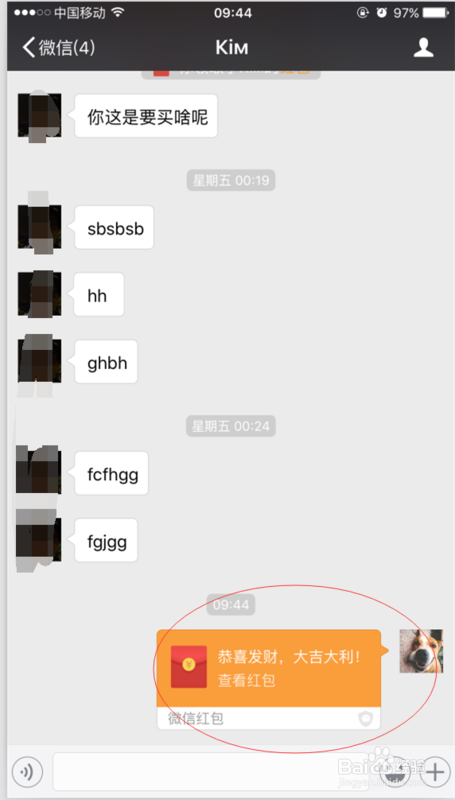Open the plus attachments menu
This screenshot has height=800, width=455.
pos(434,771)
